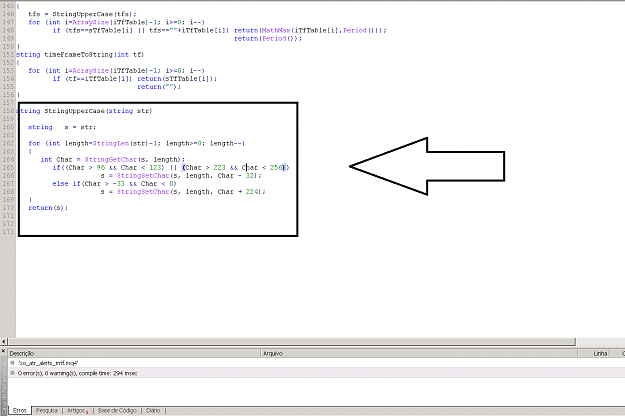Click line number 173 in the gutter
The height and width of the screenshot is (416, 625).
8,232
